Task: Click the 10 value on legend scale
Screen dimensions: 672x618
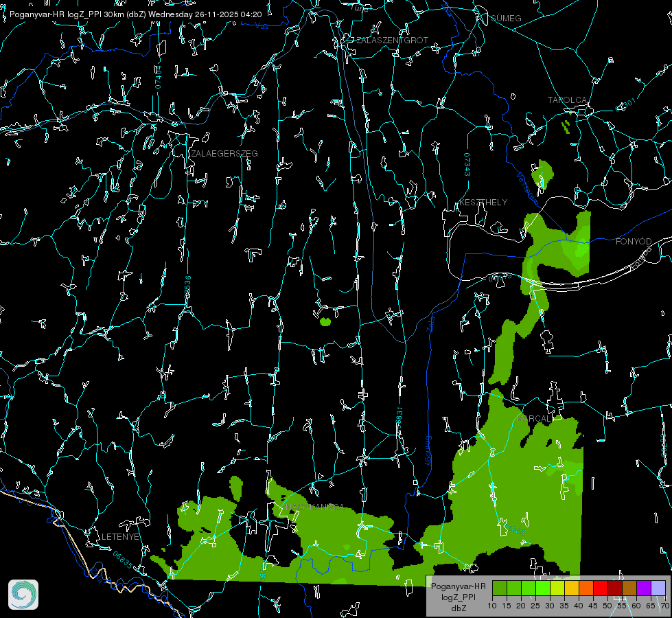Action: coord(492,606)
